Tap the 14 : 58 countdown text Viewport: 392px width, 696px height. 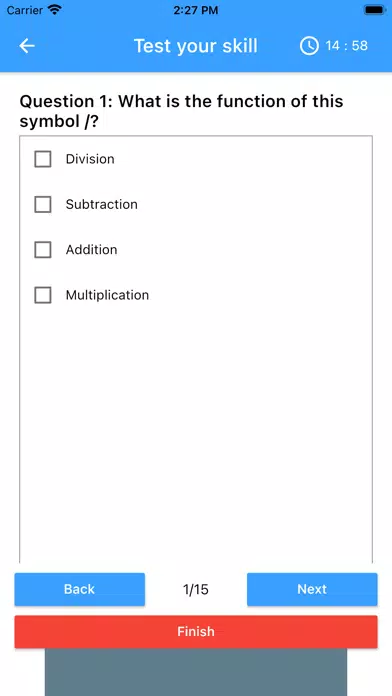[346, 46]
